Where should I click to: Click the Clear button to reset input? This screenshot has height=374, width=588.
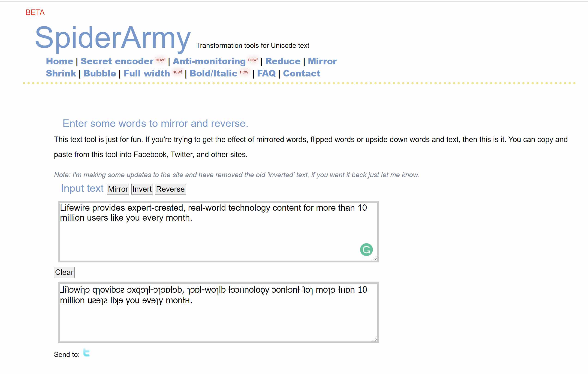click(x=64, y=272)
